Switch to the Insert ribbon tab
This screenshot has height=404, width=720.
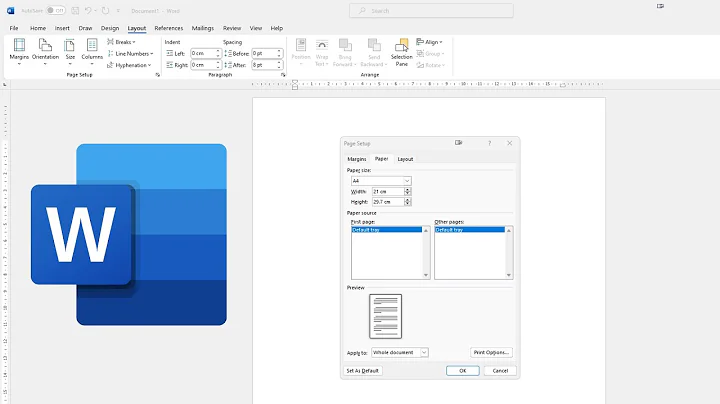(x=62, y=28)
